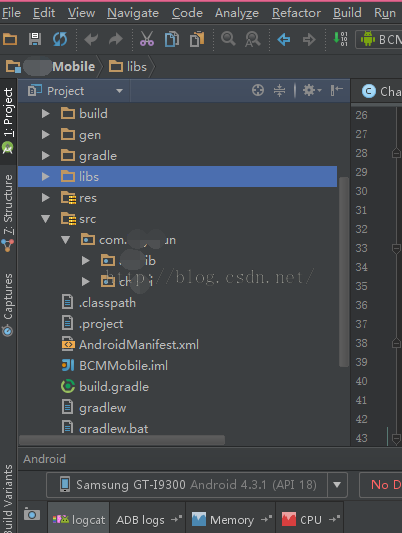Click the Replace magnifier icon
This screenshot has width=402, height=533.
coord(253,39)
